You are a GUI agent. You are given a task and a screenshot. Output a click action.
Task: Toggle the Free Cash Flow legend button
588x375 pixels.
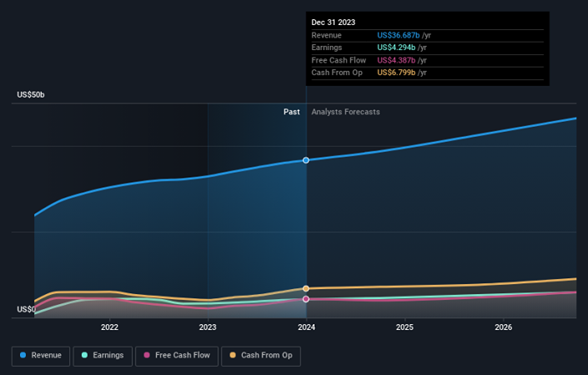click(177, 356)
